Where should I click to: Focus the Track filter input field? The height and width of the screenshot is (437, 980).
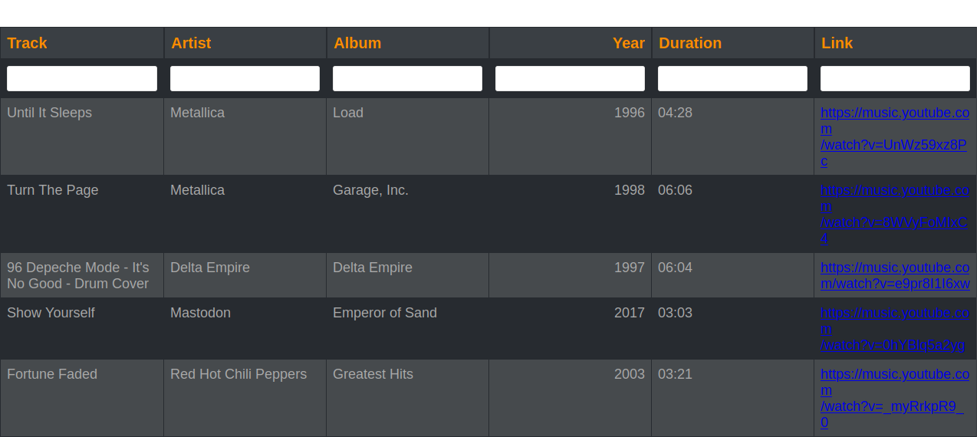click(x=82, y=78)
